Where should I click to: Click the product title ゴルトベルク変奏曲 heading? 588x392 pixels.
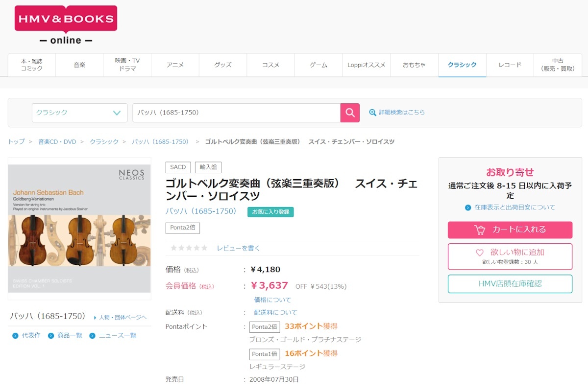(292, 190)
